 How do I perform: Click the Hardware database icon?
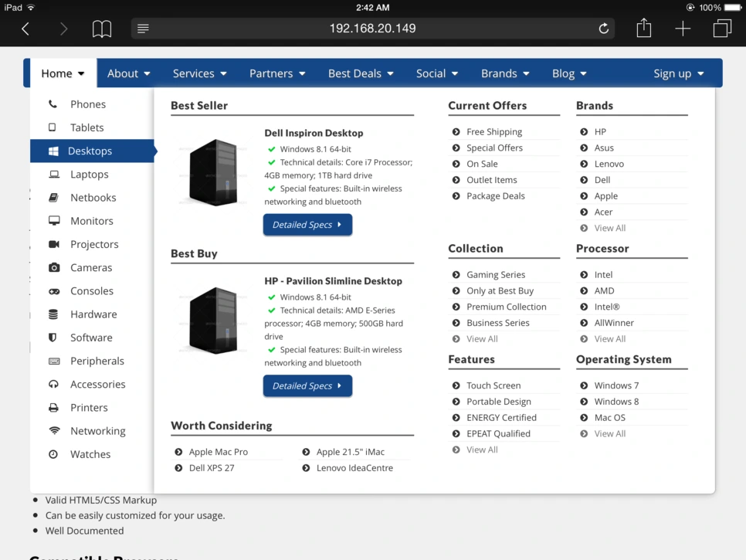53,314
